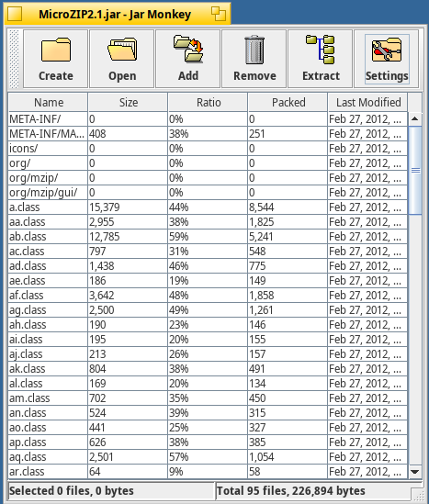Select the am.class file

click(x=208, y=398)
